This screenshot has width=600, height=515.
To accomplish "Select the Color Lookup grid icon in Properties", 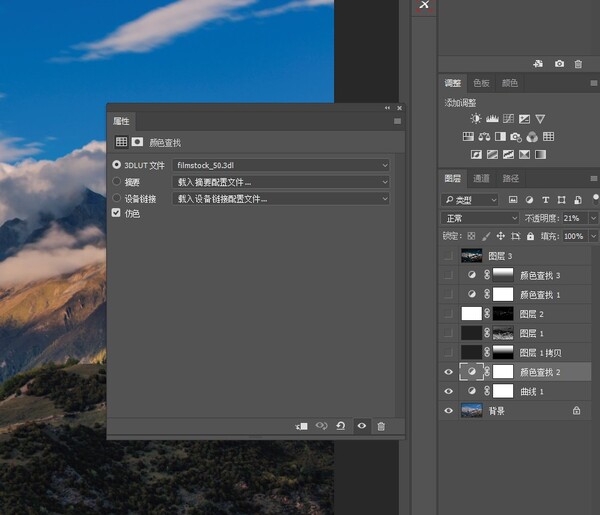I will coord(121,142).
